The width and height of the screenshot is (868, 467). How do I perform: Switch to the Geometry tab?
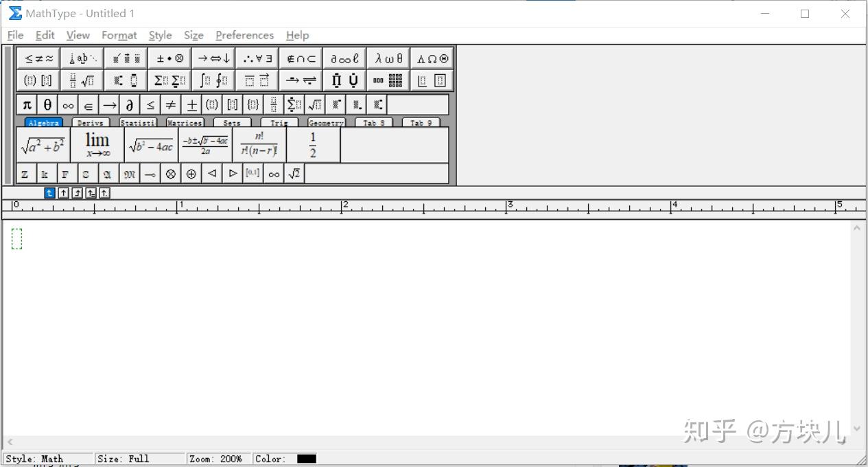pos(326,123)
